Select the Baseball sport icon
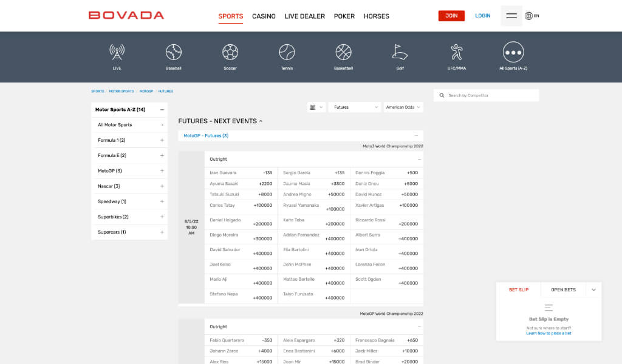 pyautogui.click(x=173, y=52)
